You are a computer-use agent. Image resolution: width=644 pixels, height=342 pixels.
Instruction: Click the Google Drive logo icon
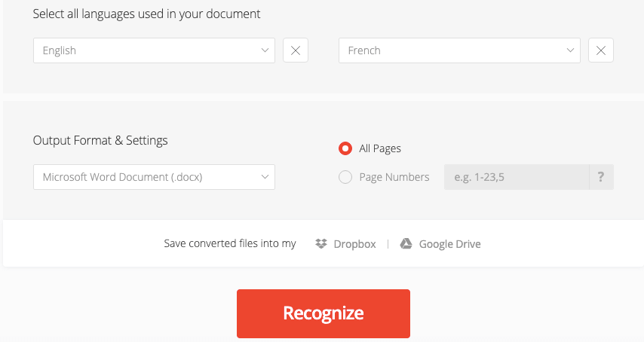point(406,243)
